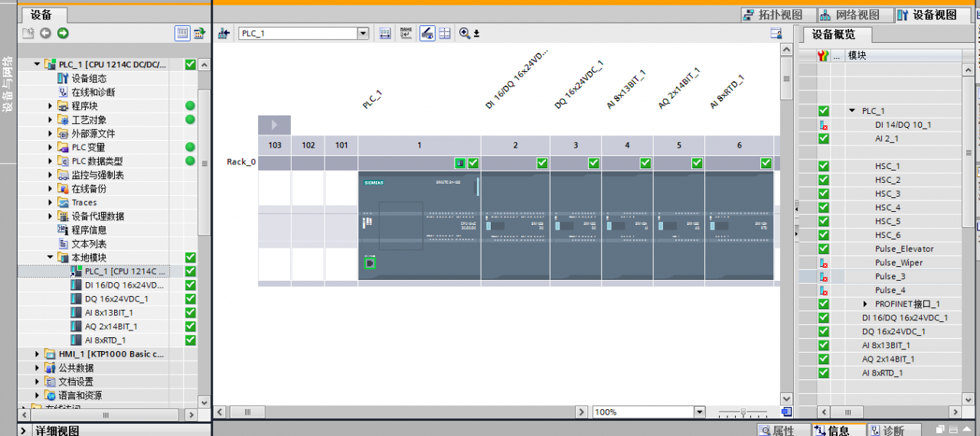
Task: Click the diagnostics wrench column header icon
Action: 824,56
